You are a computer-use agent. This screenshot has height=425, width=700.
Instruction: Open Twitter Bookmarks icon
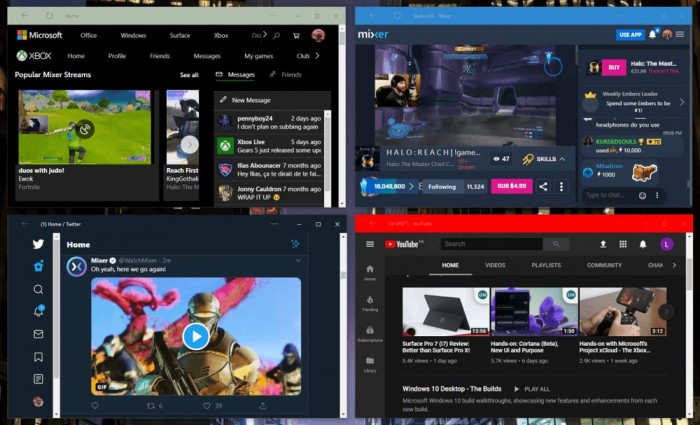pyautogui.click(x=38, y=357)
